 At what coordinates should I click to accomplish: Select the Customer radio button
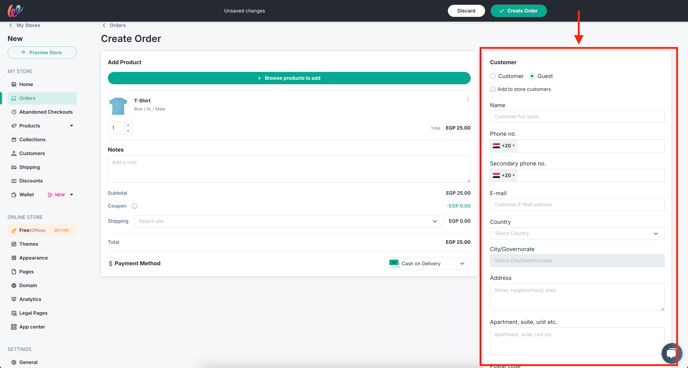(x=493, y=76)
